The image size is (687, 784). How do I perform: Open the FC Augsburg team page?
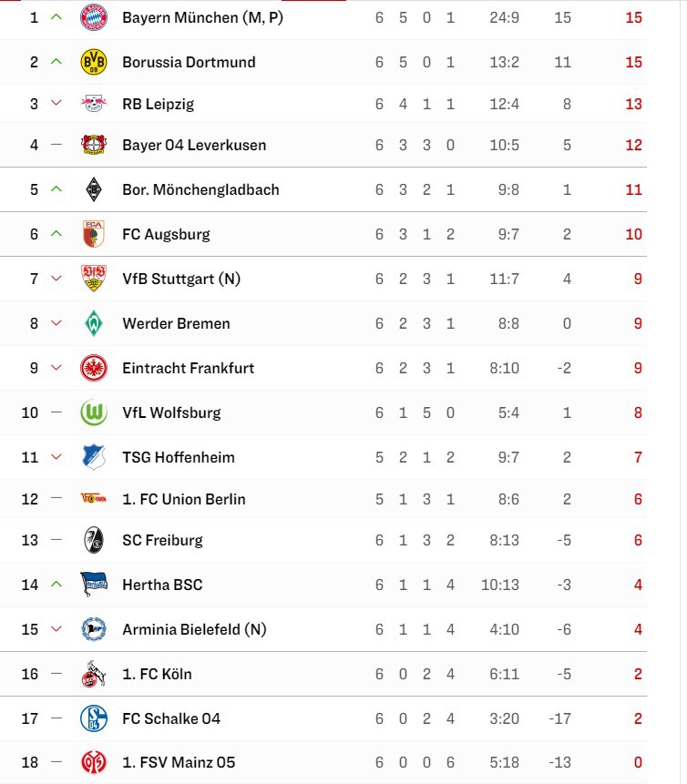tap(166, 234)
